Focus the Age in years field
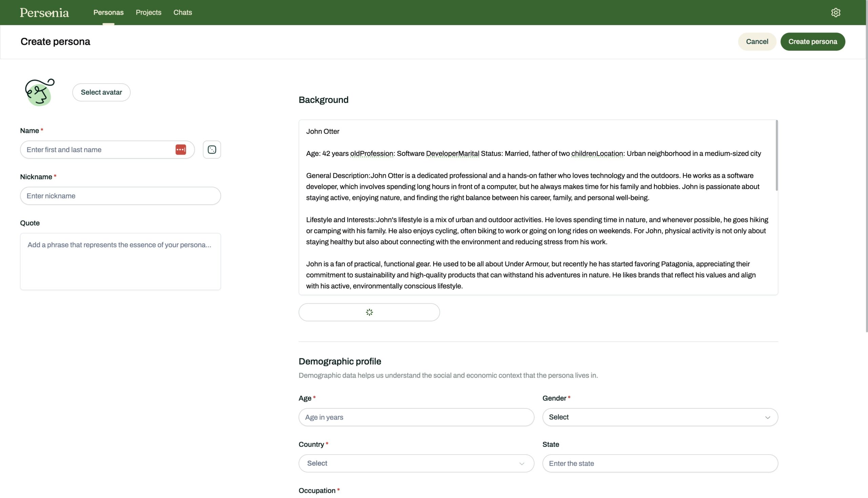This screenshot has height=498, width=868. click(416, 417)
